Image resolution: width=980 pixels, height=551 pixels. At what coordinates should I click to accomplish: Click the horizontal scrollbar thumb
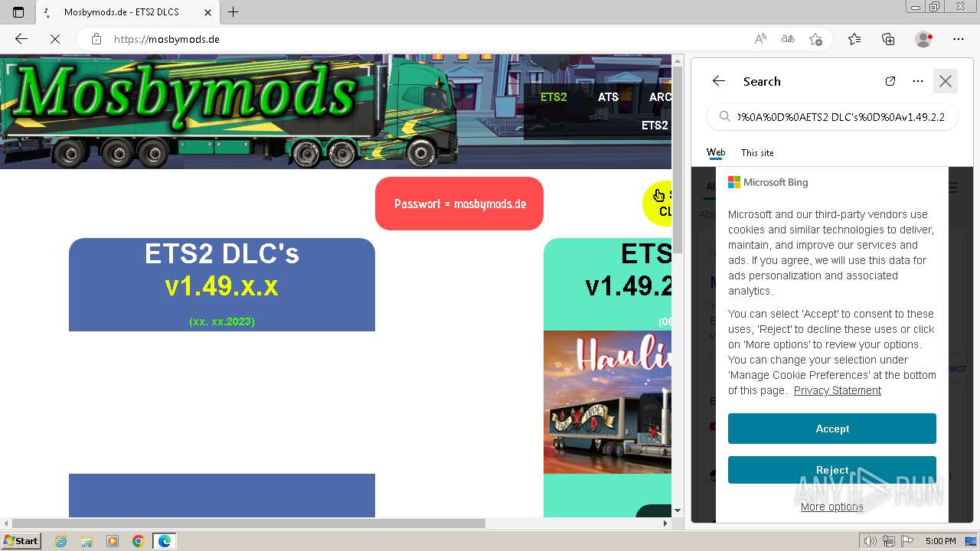248,523
